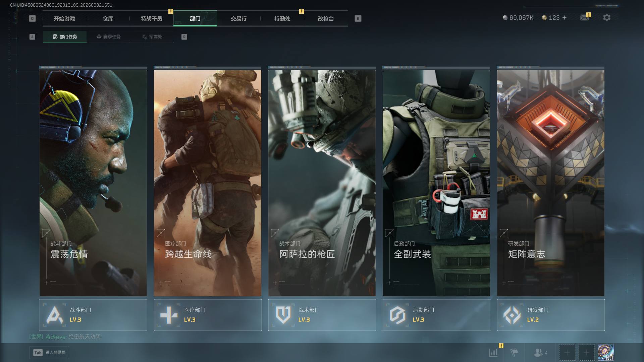Click the second empty squad slot plus
Image resolution: width=644 pixels, height=362 pixels.
point(586,353)
